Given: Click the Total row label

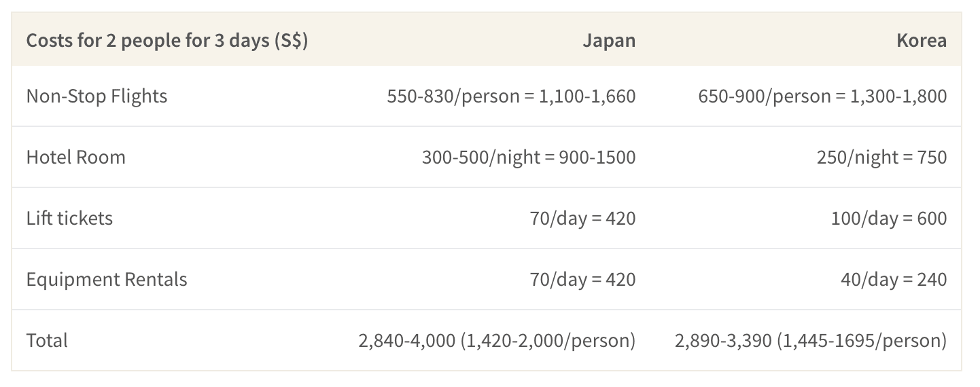Looking at the screenshot, I should click(x=47, y=340).
